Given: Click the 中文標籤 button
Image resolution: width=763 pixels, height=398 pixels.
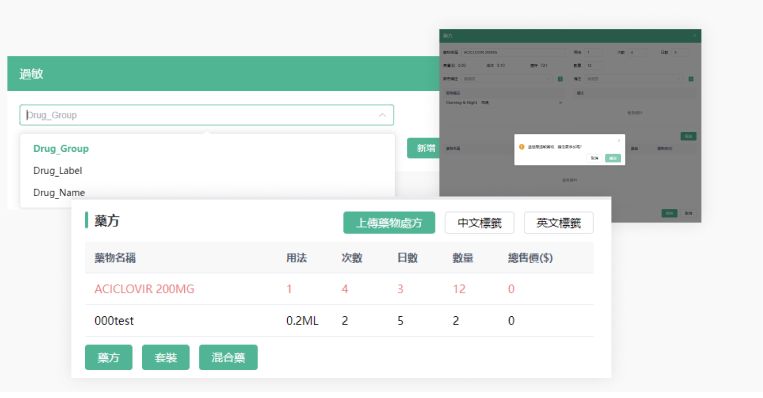Looking at the screenshot, I should coord(479,223).
